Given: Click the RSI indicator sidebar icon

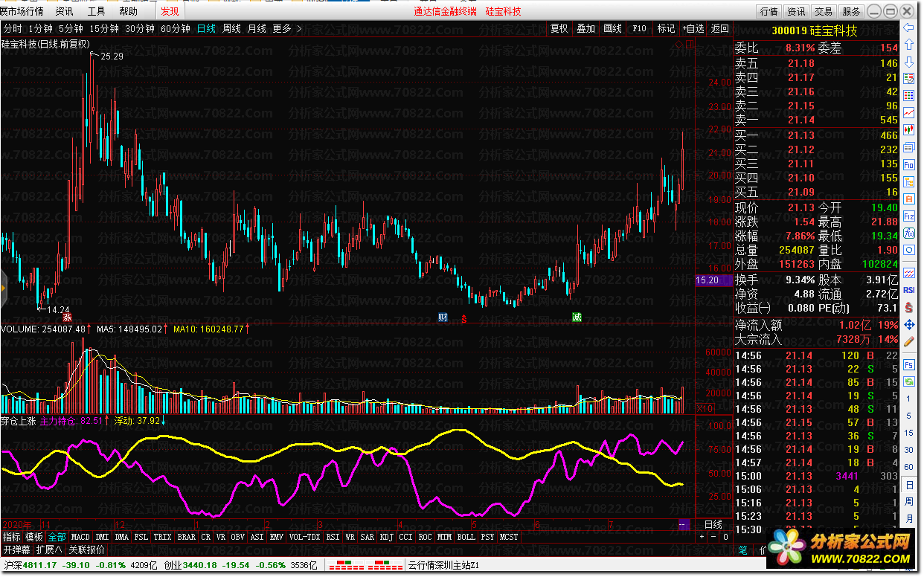Looking at the screenshot, I should [x=908, y=290].
